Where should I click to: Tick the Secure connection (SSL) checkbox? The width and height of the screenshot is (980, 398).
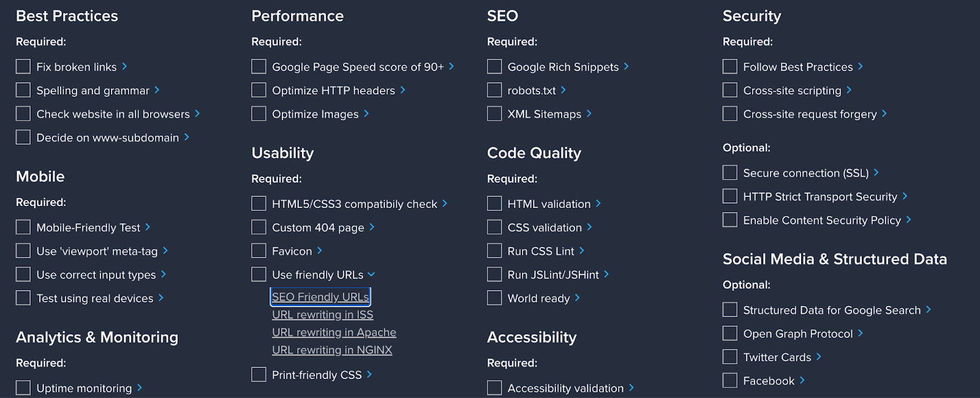coord(730,172)
